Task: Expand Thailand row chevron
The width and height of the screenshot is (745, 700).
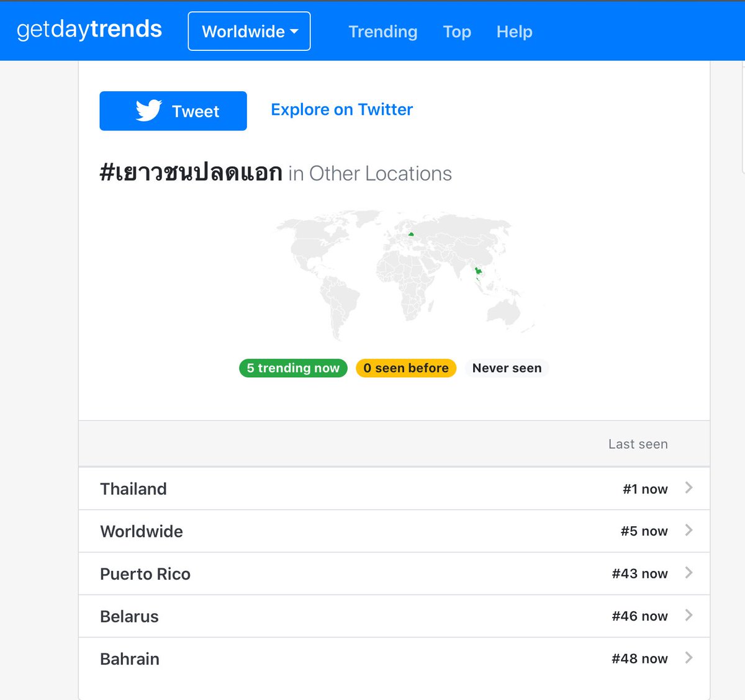Action: click(689, 488)
